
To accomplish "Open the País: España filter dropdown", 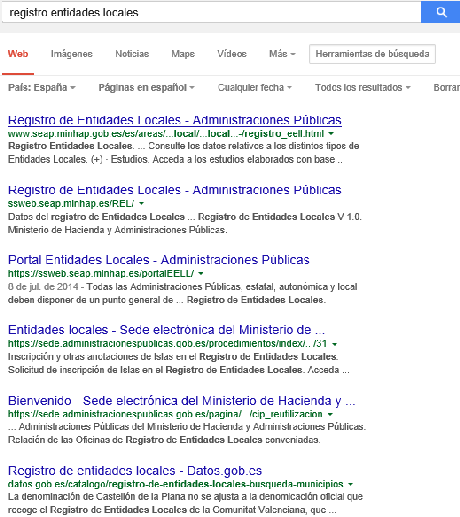I will 42,88.
